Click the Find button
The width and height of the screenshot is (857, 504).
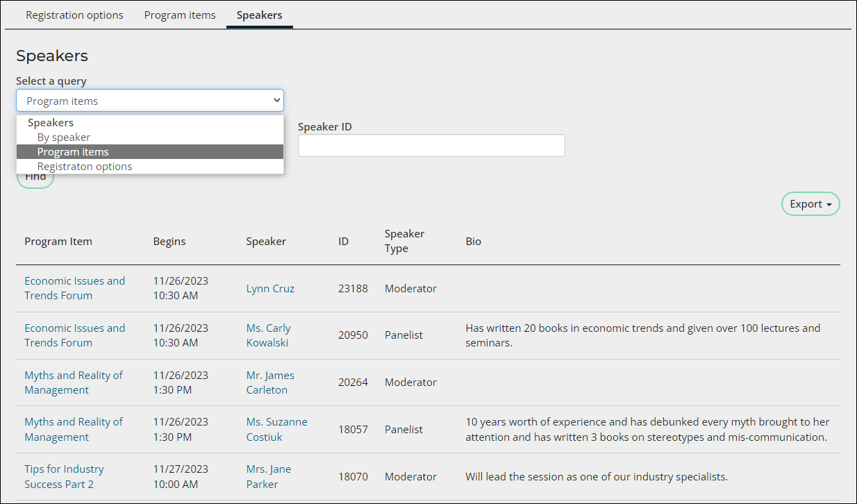pyautogui.click(x=35, y=177)
